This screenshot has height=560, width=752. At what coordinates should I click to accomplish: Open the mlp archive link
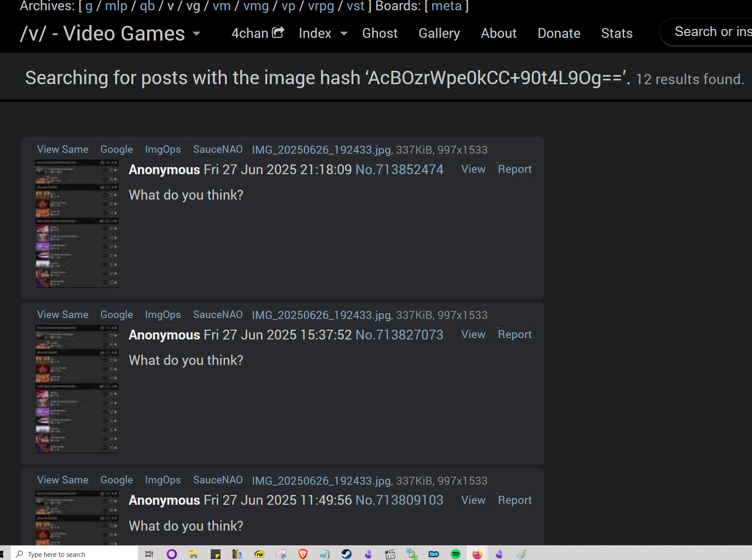pyautogui.click(x=116, y=6)
